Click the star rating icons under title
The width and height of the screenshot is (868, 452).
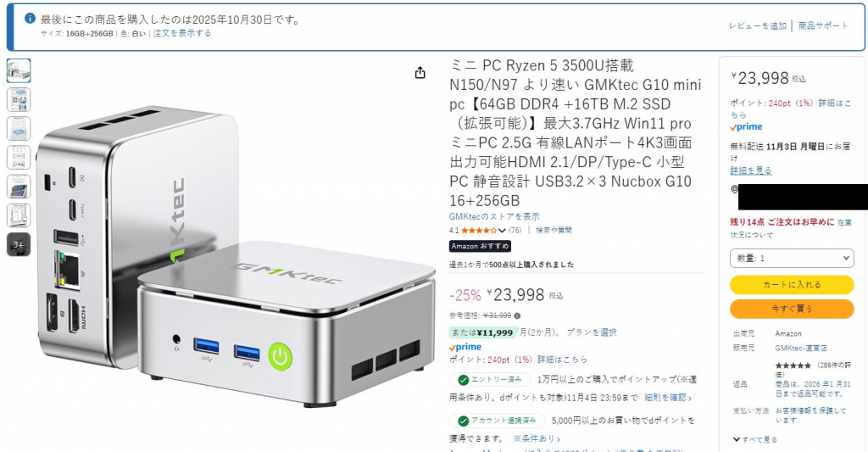coord(479,231)
